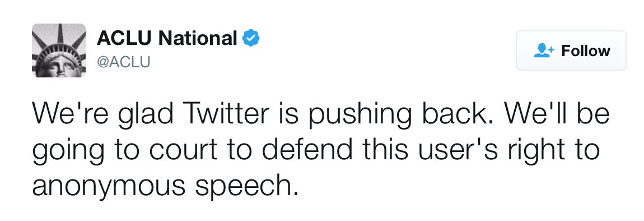Click "We'll be" ending the first line
This screenshot has height=221, width=644.
(557, 112)
